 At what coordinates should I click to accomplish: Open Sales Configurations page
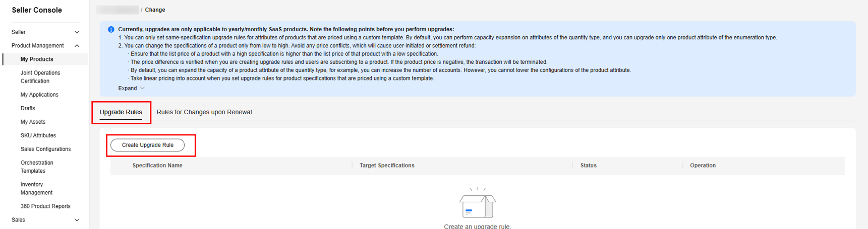(x=45, y=149)
